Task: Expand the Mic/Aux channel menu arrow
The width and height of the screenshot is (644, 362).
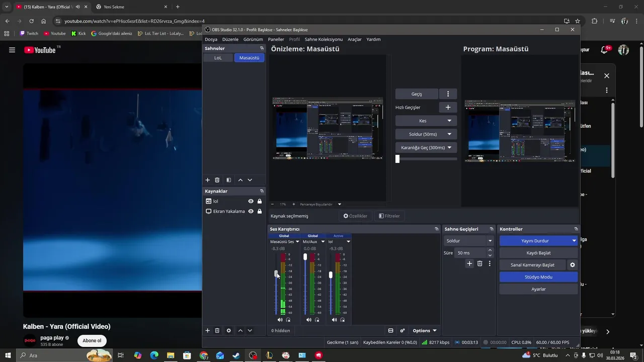Action: pos(323,242)
